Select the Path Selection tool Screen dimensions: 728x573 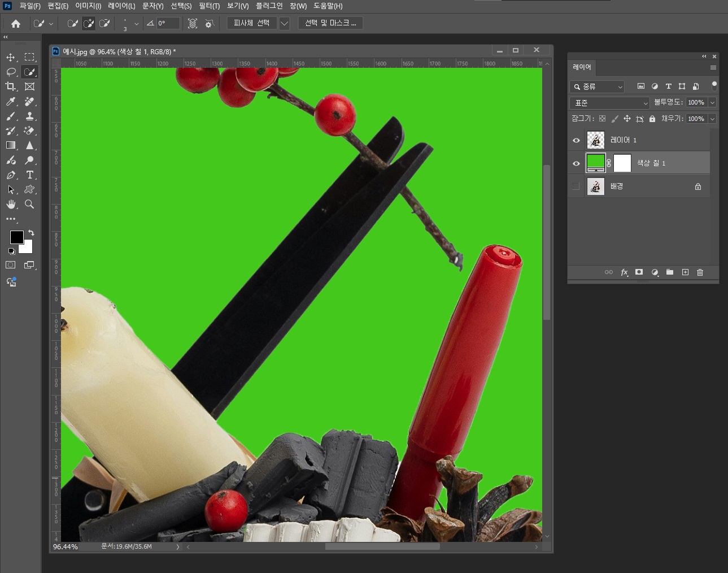11,190
